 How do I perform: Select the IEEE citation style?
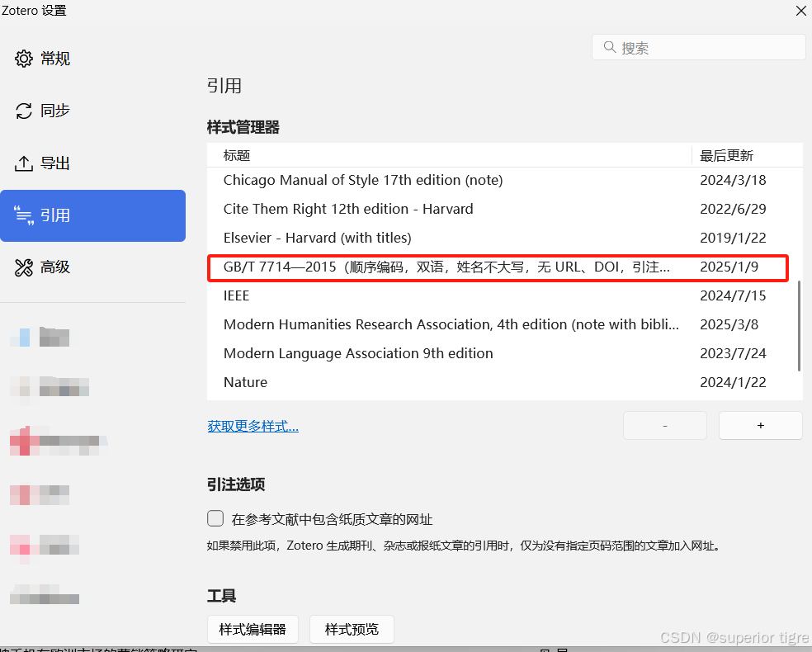(x=505, y=295)
